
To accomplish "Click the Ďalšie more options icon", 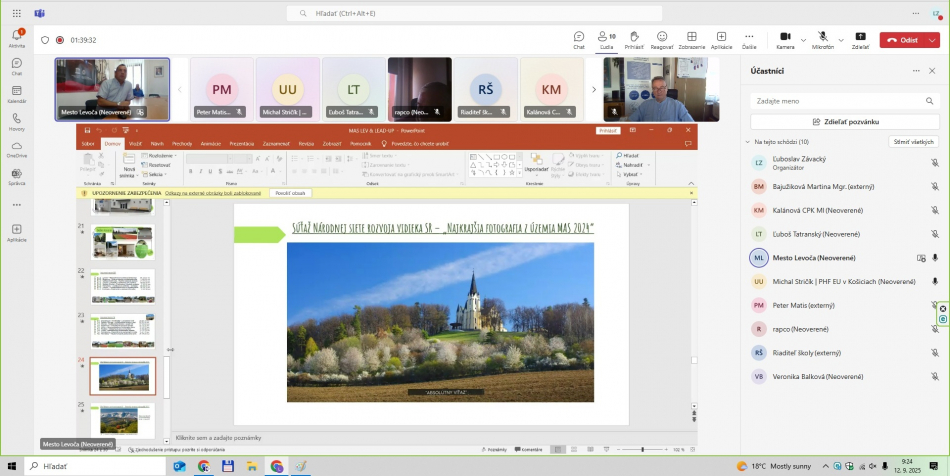I will pyautogui.click(x=749, y=38).
